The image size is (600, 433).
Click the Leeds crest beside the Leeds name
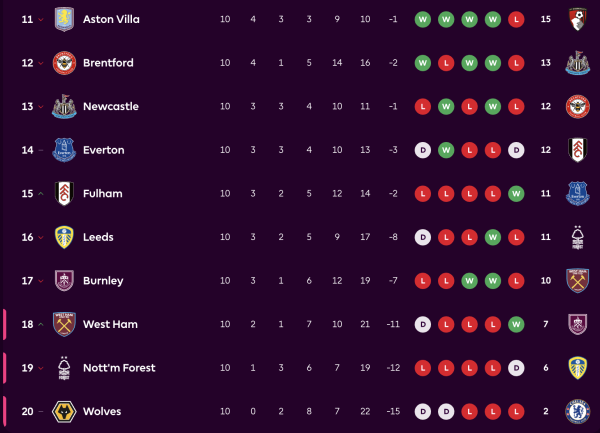click(64, 237)
